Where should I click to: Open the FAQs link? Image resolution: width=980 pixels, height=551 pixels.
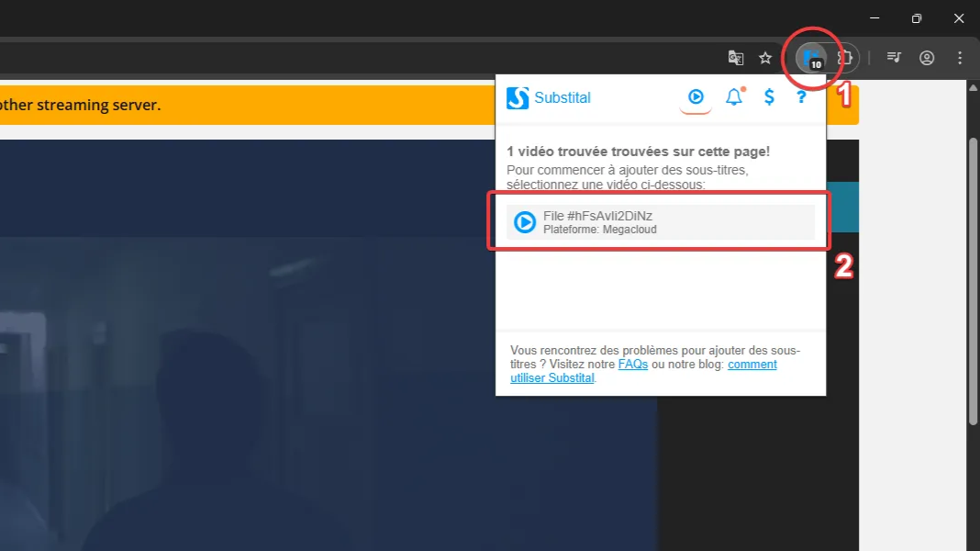pos(632,365)
